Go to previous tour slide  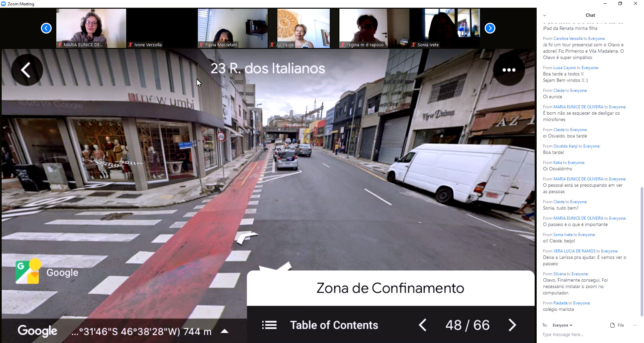pyautogui.click(x=423, y=325)
